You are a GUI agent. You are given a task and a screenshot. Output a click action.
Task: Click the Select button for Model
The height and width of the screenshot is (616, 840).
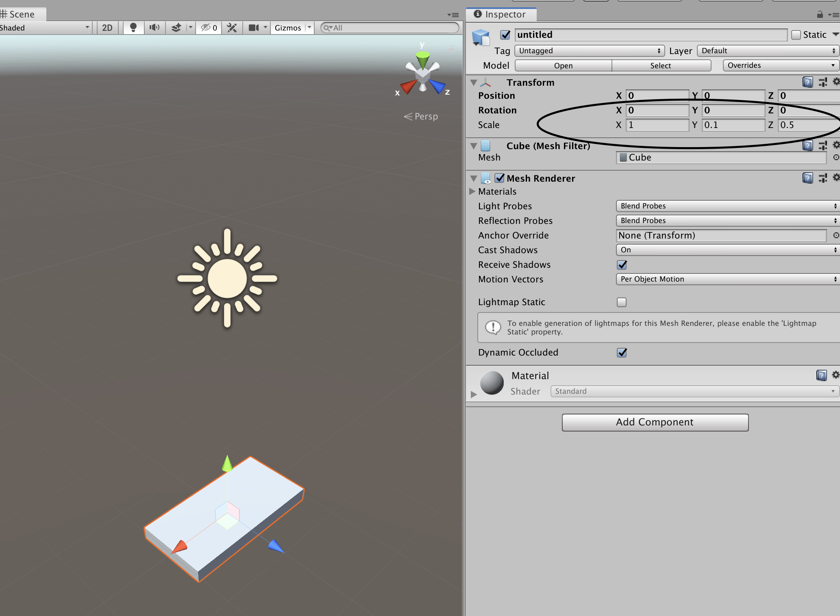click(x=660, y=65)
